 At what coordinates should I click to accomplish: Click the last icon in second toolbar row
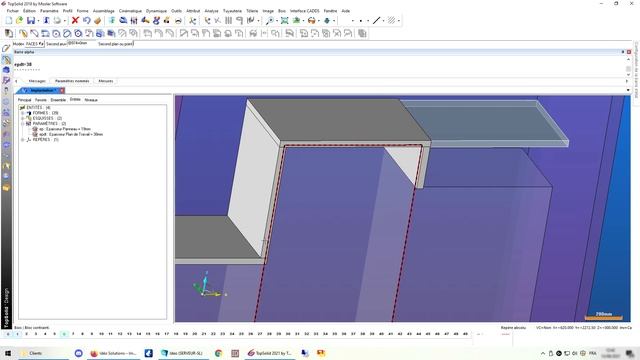tap(362, 33)
